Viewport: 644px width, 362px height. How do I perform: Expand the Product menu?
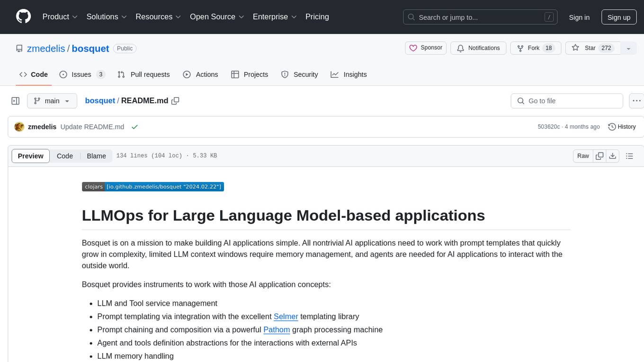click(x=60, y=17)
